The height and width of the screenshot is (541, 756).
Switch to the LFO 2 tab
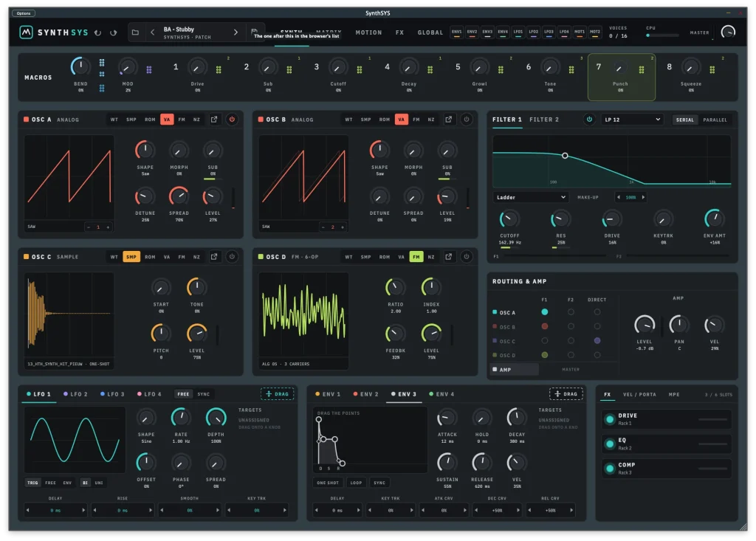76,394
